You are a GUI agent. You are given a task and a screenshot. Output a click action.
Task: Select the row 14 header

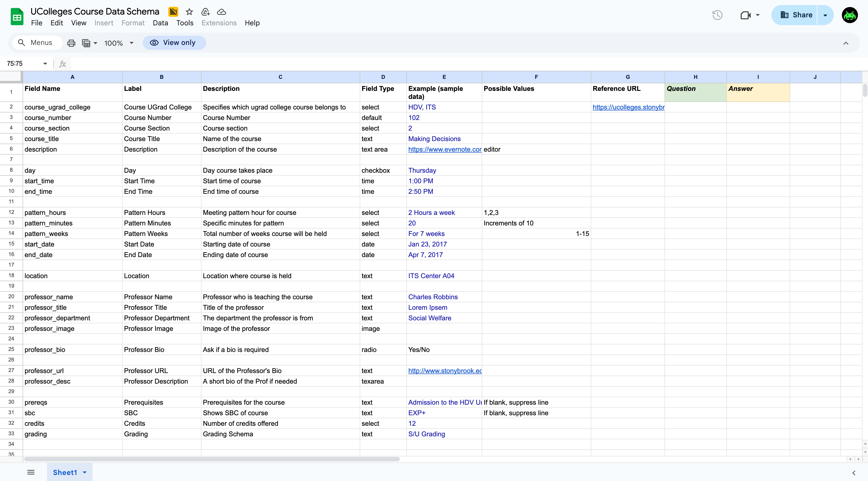pos(11,233)
